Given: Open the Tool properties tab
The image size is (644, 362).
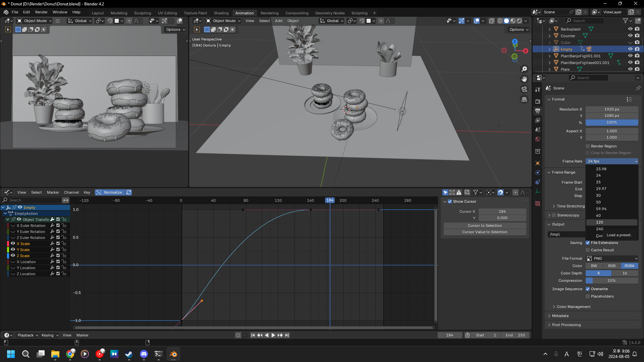Looking at the screenshot, I should 538,89.
